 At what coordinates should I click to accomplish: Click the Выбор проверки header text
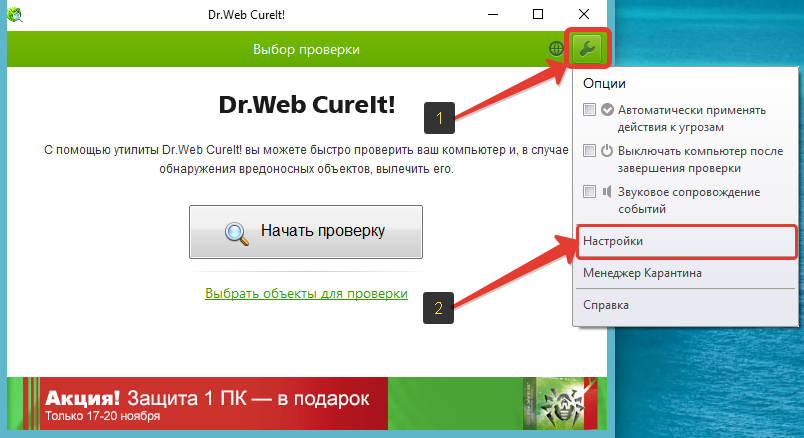[306, 50]
